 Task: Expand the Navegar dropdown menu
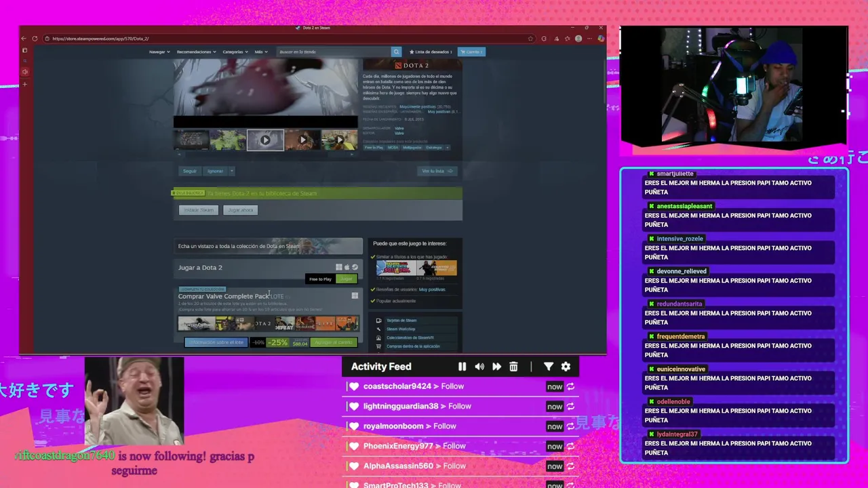(159, 52)
